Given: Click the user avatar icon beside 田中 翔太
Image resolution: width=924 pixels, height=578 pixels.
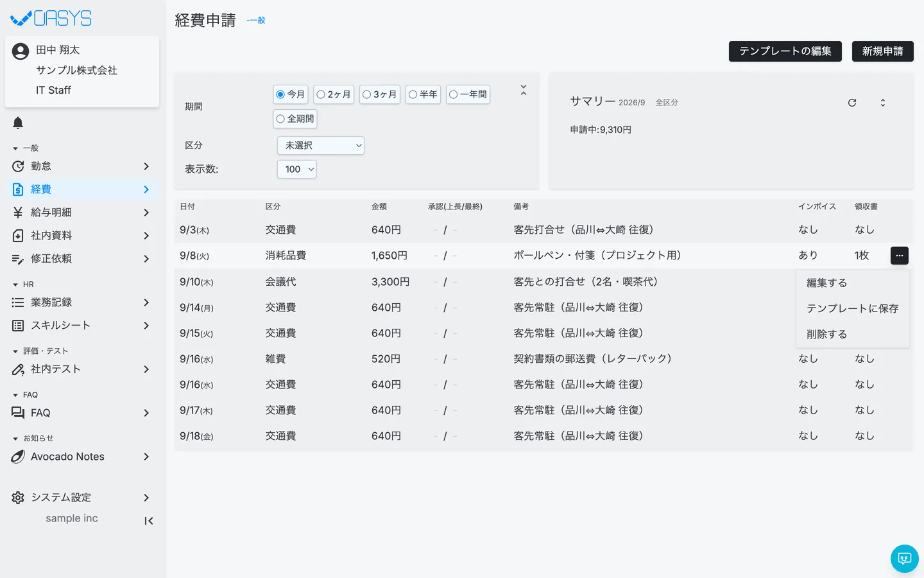Looking at the screenshot, I should tap(21, 51).
